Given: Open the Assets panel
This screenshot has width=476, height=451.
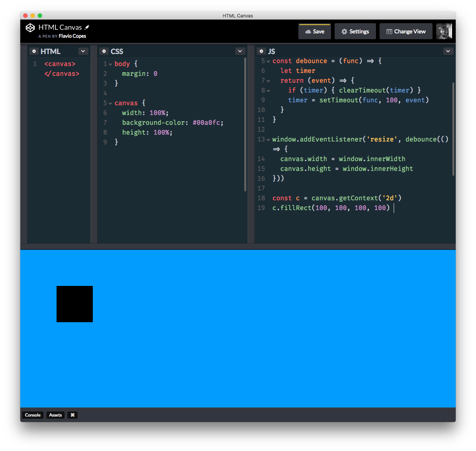Looking at the screenshot, I should tap(55, 415).
